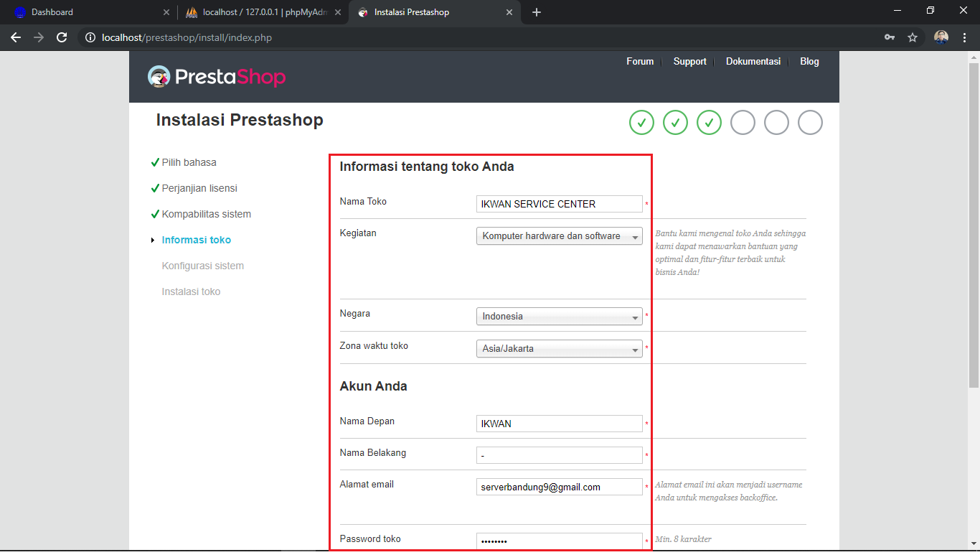This screenshot has width=980, height=560.
Task: Click third completed step circle
Action: coord(709,123)
